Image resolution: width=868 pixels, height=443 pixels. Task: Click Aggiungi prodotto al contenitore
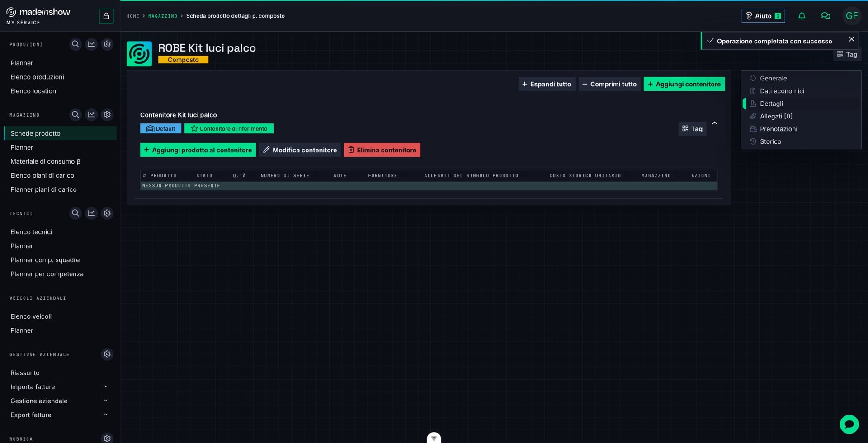tap(198, 150)
